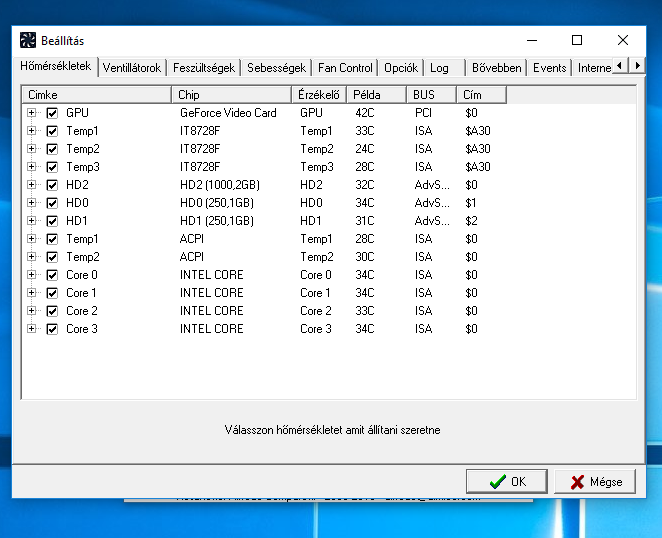Toggle the HD1 checkbox

click(x=52, y=221)
